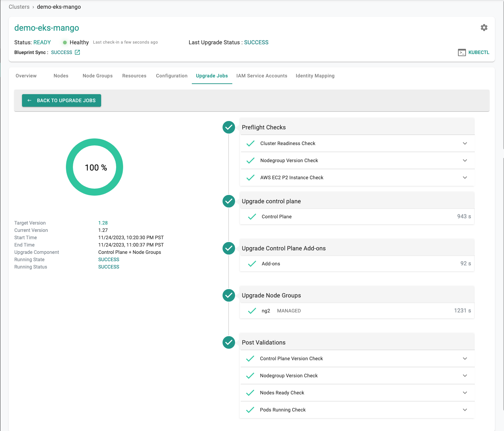Click Back to Upgrade Jobs button

(61, 100)
